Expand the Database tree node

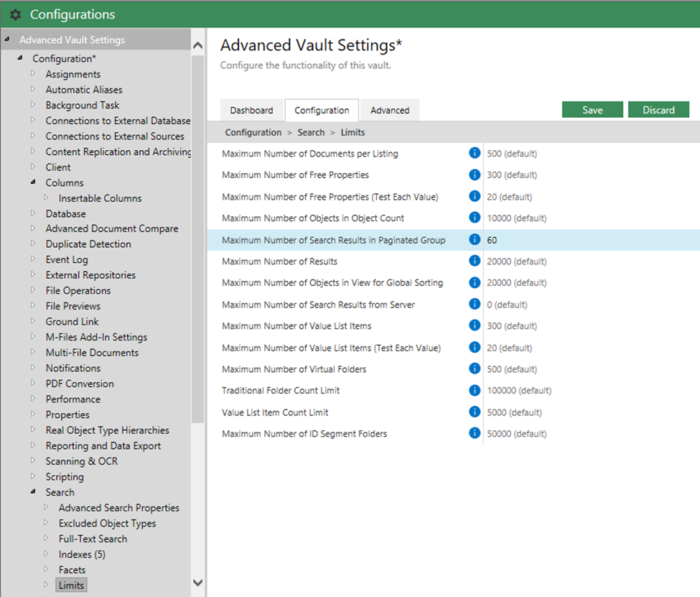coord(33,213)
